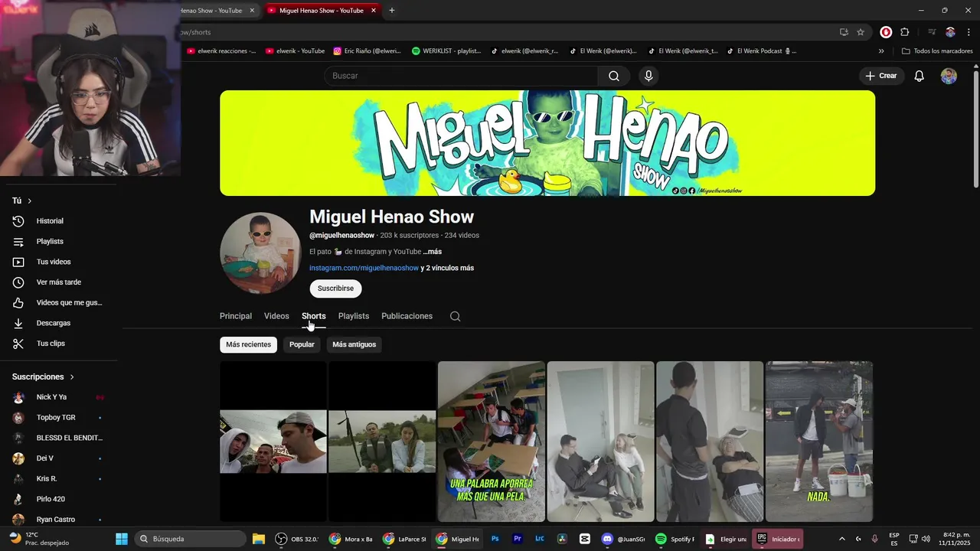The height and width of the screenshot is (551, 980).
Task: Open the YouTube account avatar menu
Action: click(949, 76)
